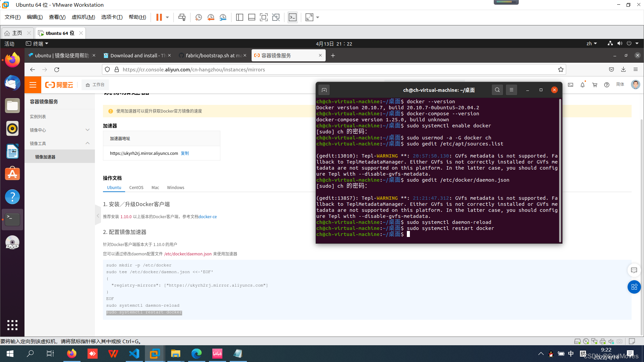644x362 pixels.
Task: Collapse the sidebar with the arrow handle
Action: 98,216
